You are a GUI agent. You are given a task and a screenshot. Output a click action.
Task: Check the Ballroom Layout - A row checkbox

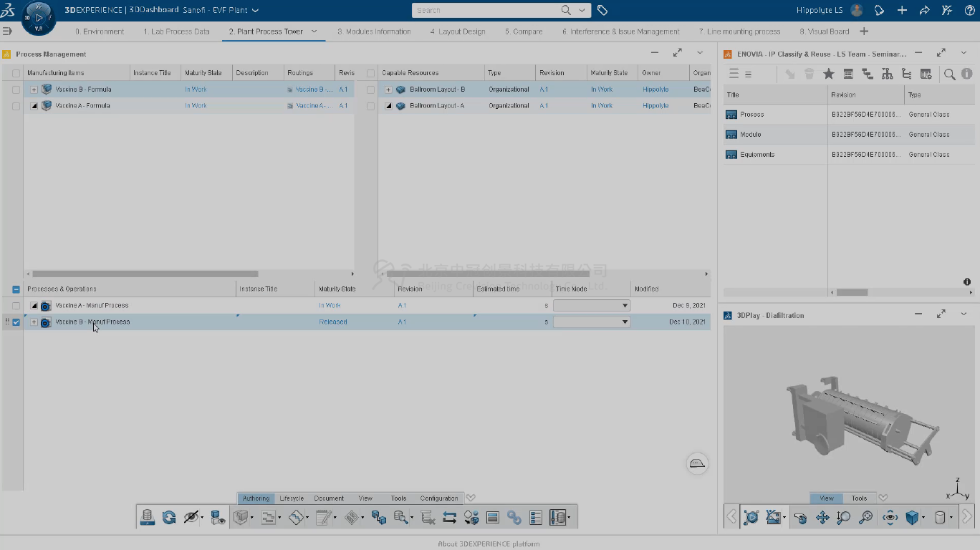pos(370,106)
